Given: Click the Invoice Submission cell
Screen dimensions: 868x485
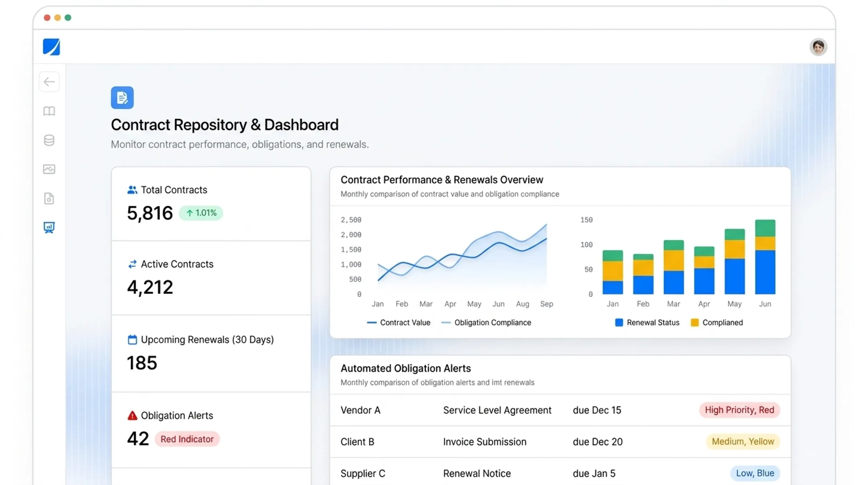Looking at the screenshot, I should click(485, 442).
